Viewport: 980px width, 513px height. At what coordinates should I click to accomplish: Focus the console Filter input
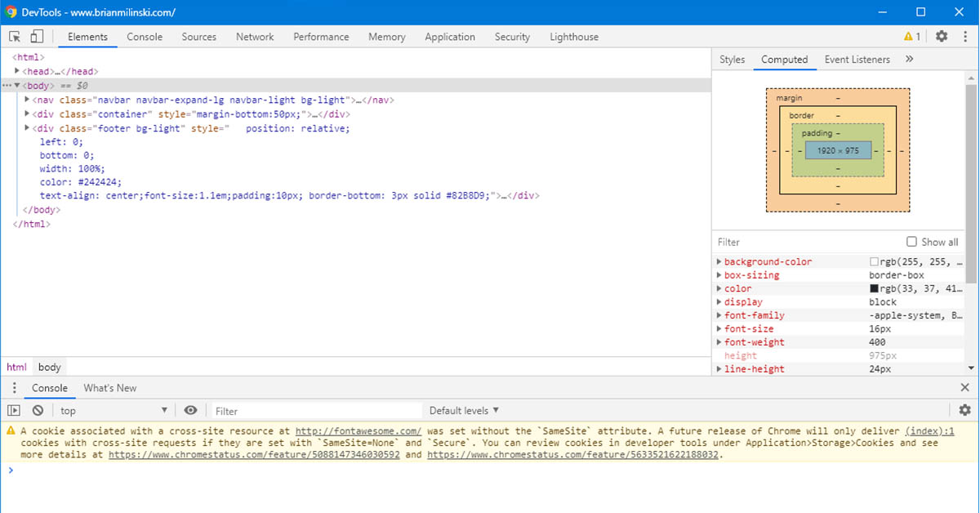click(x=317, y=411)
